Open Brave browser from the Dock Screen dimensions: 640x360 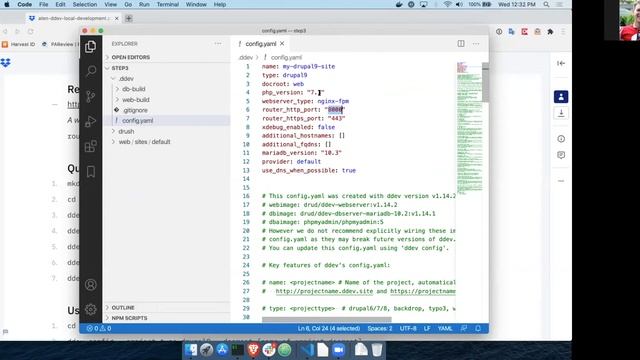click(x=253, y=350)
